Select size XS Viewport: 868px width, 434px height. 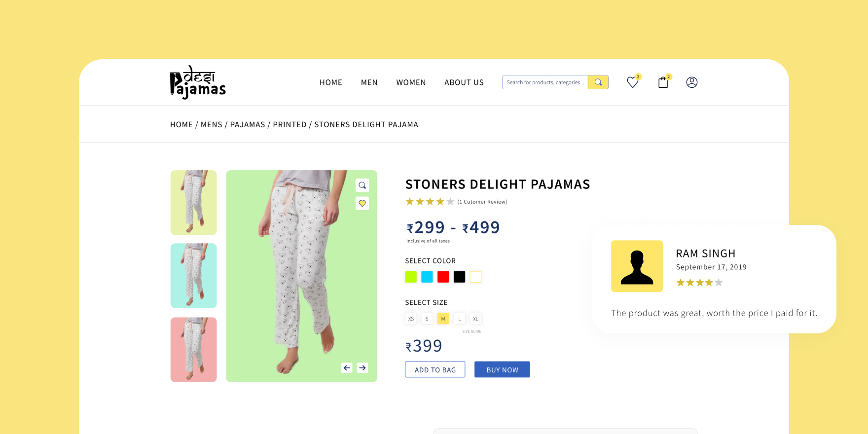pos(411,319)
